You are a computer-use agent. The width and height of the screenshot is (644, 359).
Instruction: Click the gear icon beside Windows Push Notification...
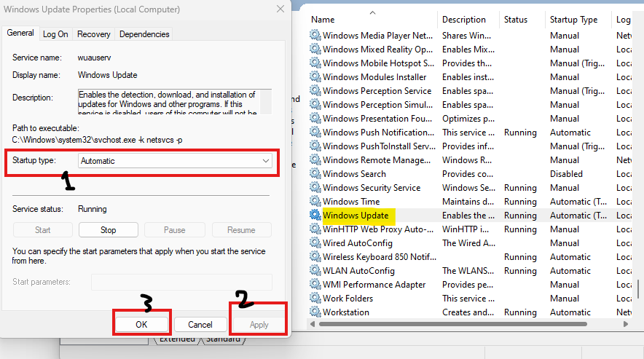click(315, 132)
